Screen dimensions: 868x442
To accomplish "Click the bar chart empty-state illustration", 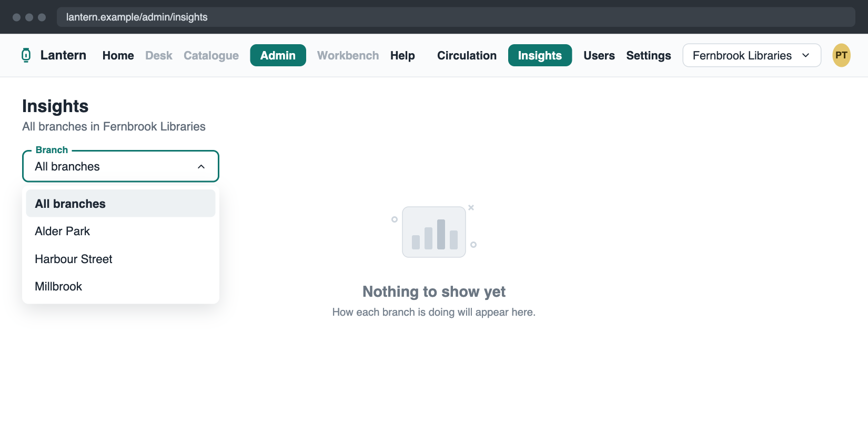I will click(x=434, y=232).
